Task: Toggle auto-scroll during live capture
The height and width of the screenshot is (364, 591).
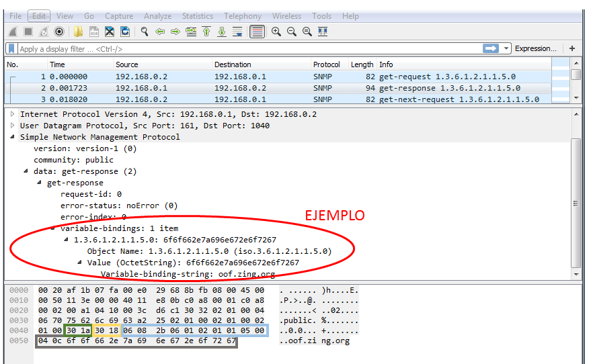Action: coord(237,32)
